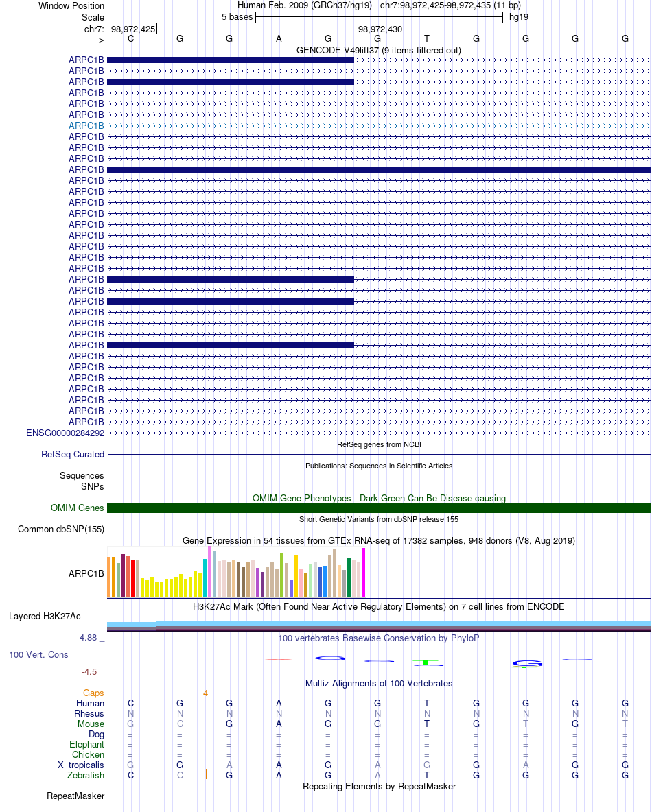Click the "RefSeq Curated" track label
The image size is (652, 812).
point(73,454)
